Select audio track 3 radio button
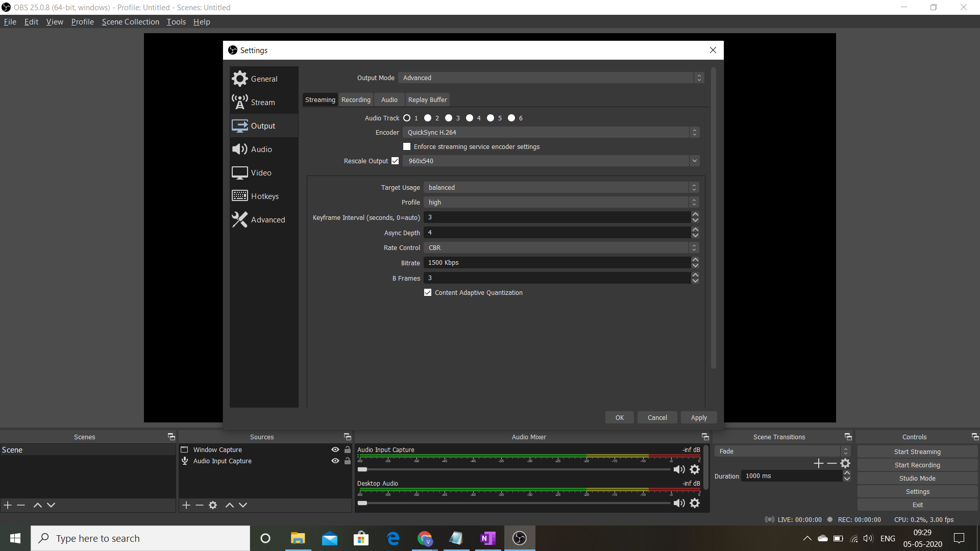This screenshot has width=980, height=551. 449,118
